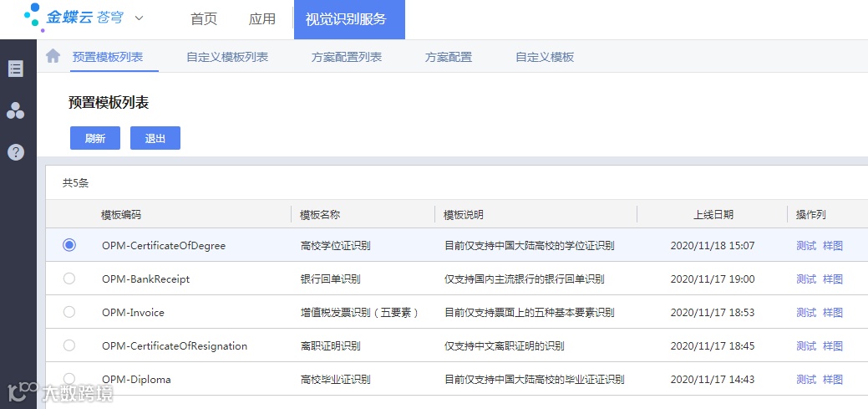Click 样图 for OPM-CertificateOfDegree row
The width and height of the screenshot is (868, 409).
833,246
